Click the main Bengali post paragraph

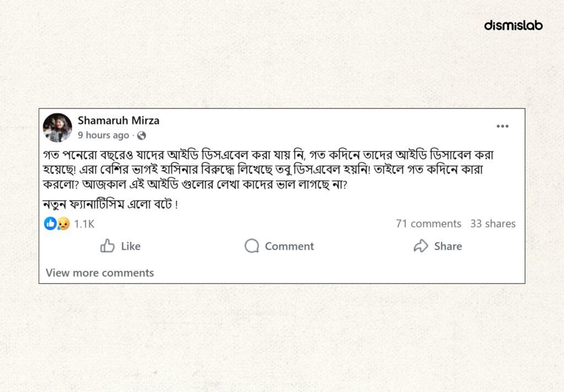(270, 170)
